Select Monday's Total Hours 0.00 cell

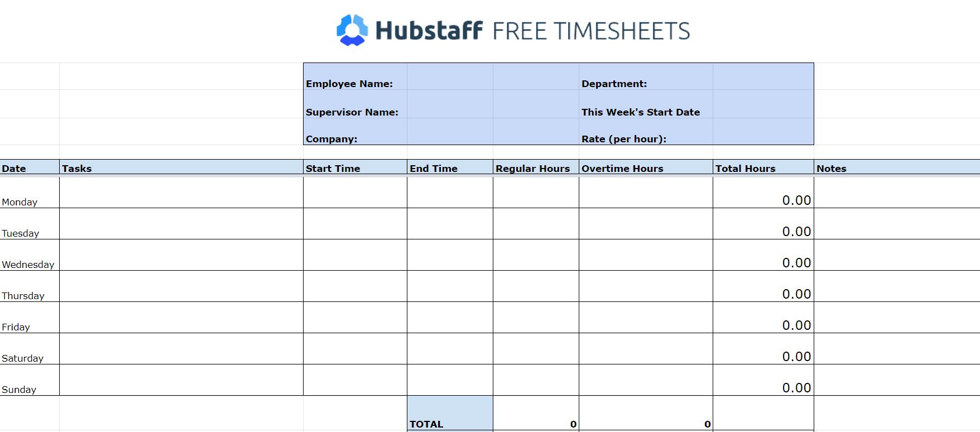point(763,193)
